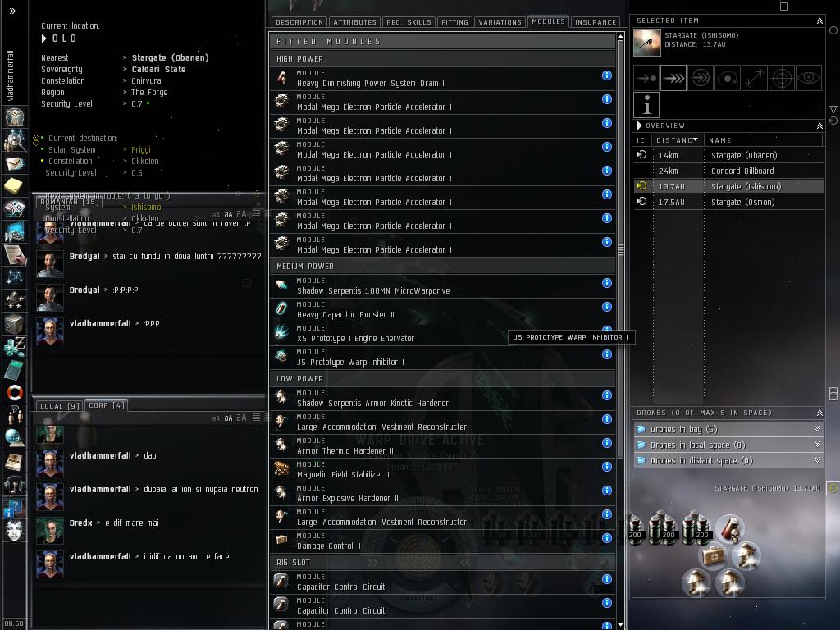Select Concord Billboard in overview
Screen dimensions: 840x630
(x=728, y=171)
